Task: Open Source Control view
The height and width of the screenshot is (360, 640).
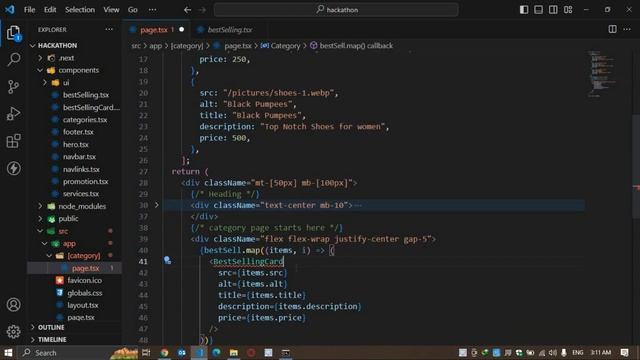Action: point(13,87)
